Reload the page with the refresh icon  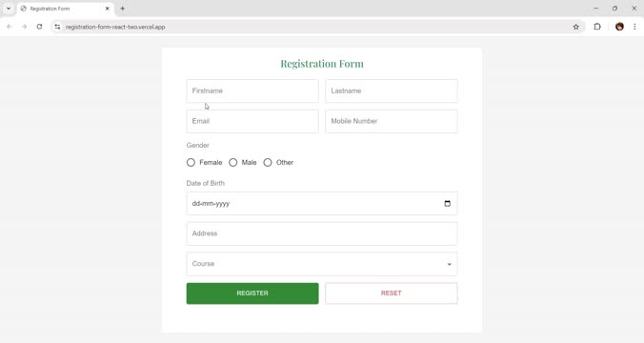tap(39, 27)
